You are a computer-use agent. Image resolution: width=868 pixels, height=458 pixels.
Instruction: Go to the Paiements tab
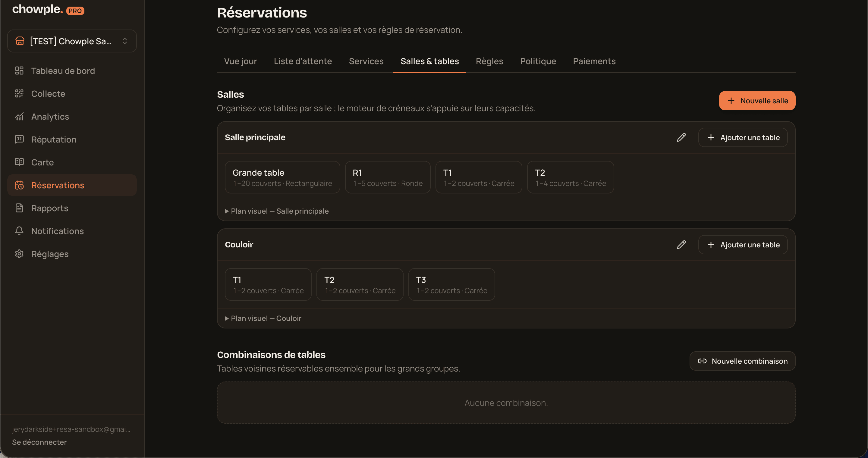[594, 61]
